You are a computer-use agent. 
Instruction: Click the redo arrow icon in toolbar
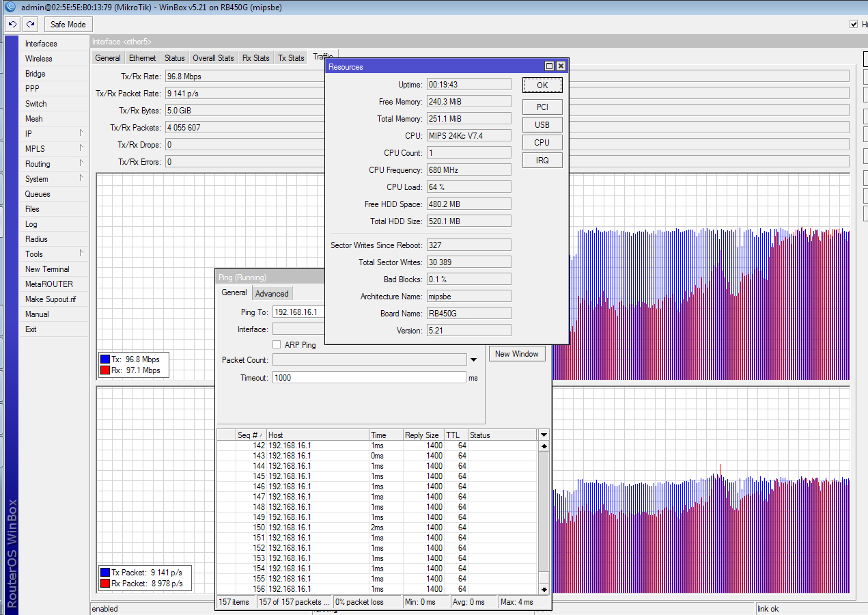pos(29,24)
